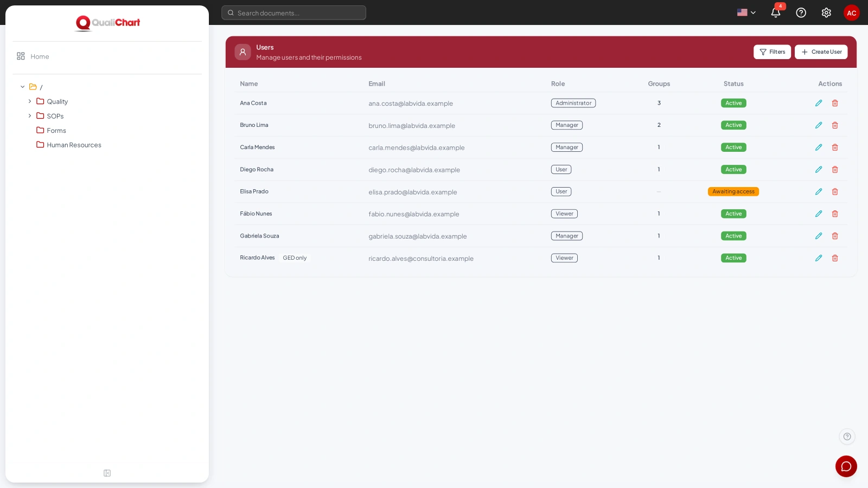Open the language flag dropdown
Image resolution: width=868 pixels, height=488 pixels.
tap(746, 12)
